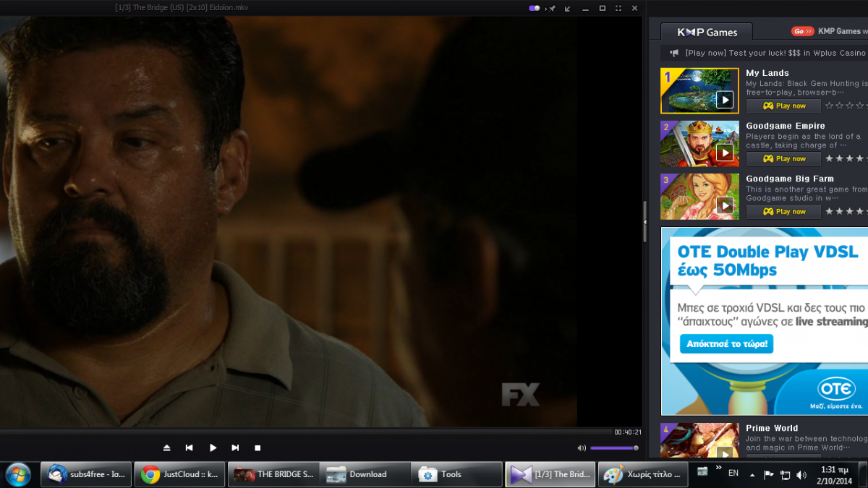Screen dimensions: 868x488
Task: Click the announcement megaphone icon
Action: click(x=674, y=53)
